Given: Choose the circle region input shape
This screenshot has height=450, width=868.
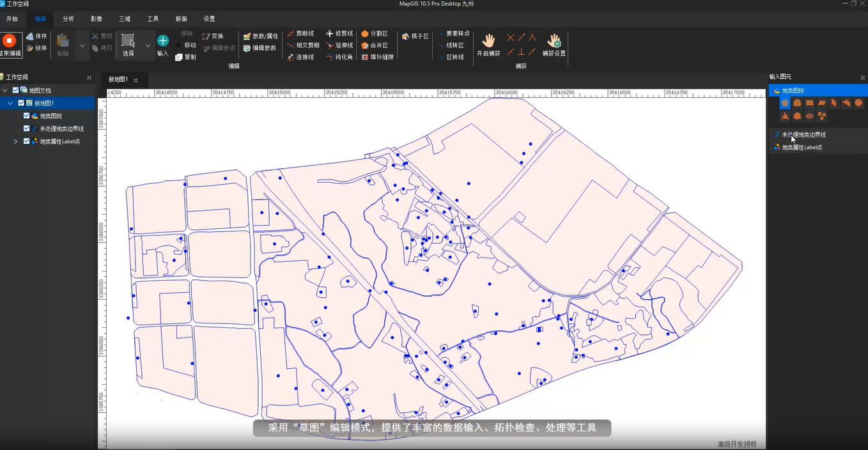Looking at the screenshot, I should click(x=858, y=103).
